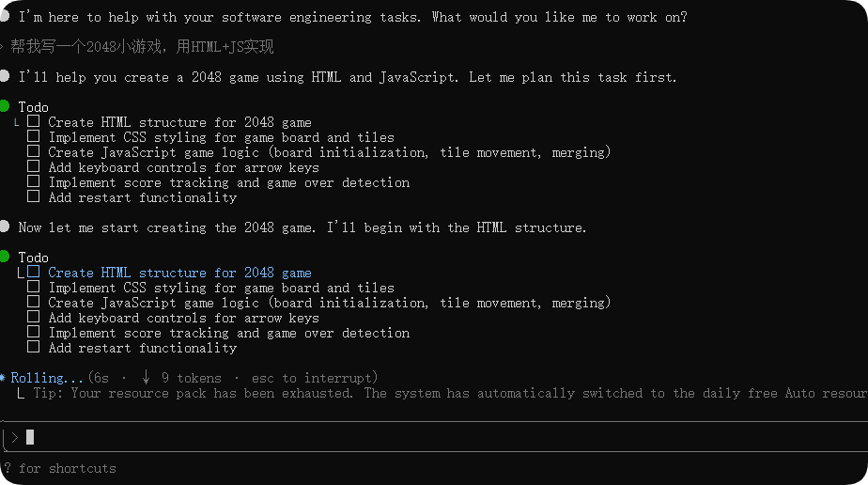The image size is (868, 485).
Task: Select the first "Todo" heading label
Action: click(33, 107)
